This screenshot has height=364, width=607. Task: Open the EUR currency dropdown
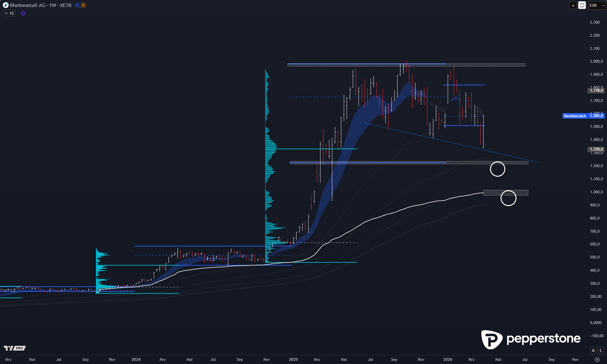click(x=597, y=5)
